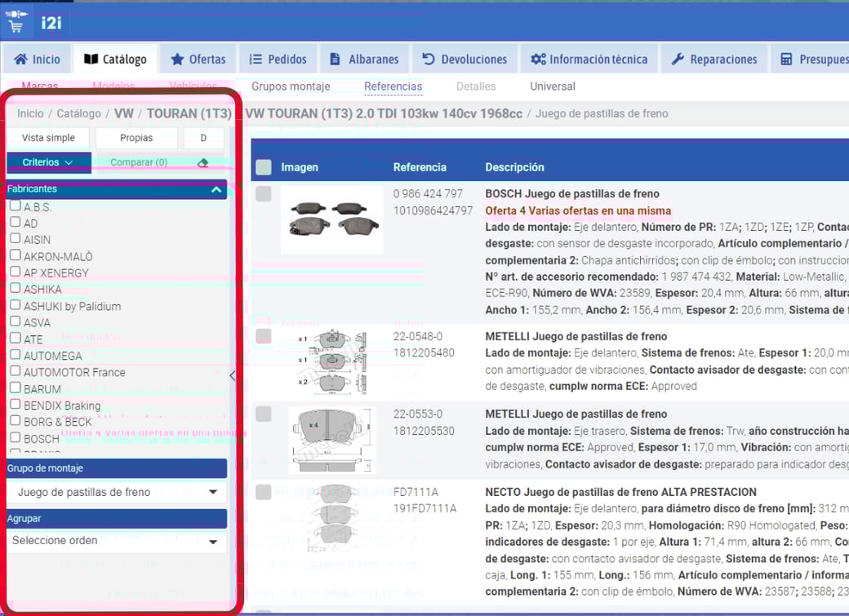Switch to Grupos montaje sub-tab
849x616 pixels.
click(x=291, y=86)
